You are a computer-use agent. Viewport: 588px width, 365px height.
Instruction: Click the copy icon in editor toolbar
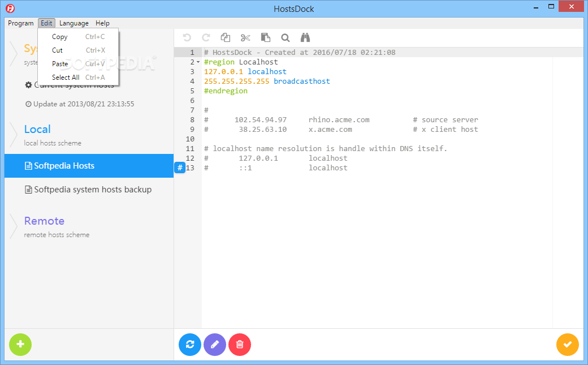point(226,37)
